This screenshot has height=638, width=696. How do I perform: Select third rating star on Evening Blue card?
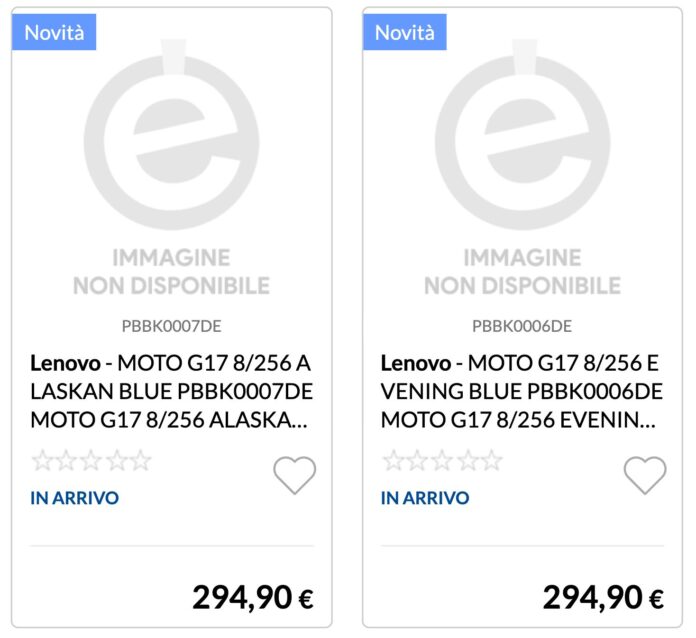coord(443,461)
